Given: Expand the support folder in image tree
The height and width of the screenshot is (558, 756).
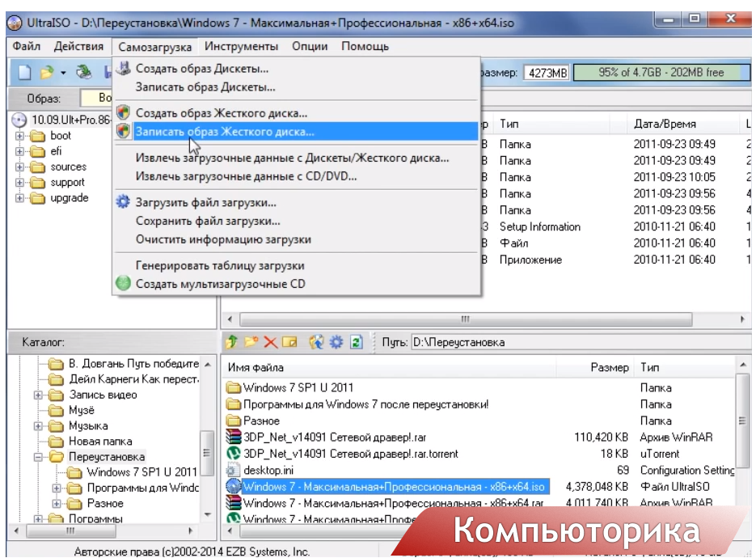Looking at the screenshot, I should [x=19, y=182].
